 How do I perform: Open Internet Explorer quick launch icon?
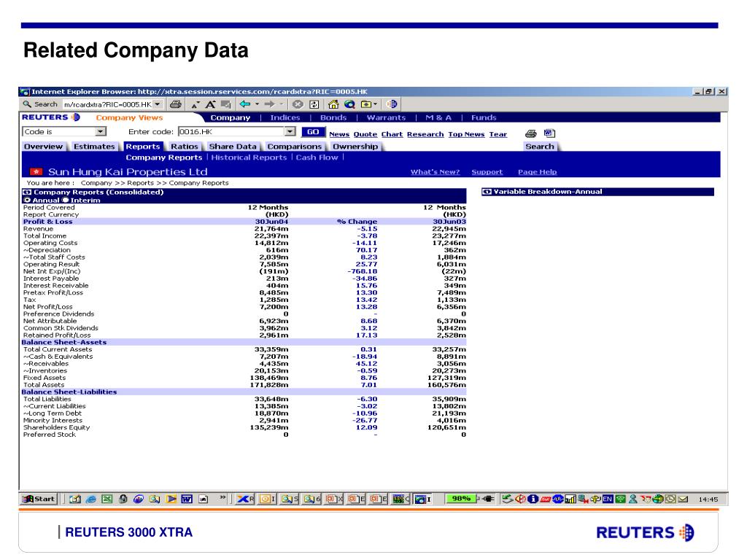(91, 499)
